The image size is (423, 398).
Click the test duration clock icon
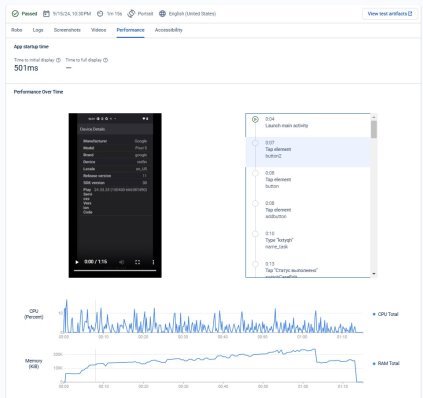point(100,14)
